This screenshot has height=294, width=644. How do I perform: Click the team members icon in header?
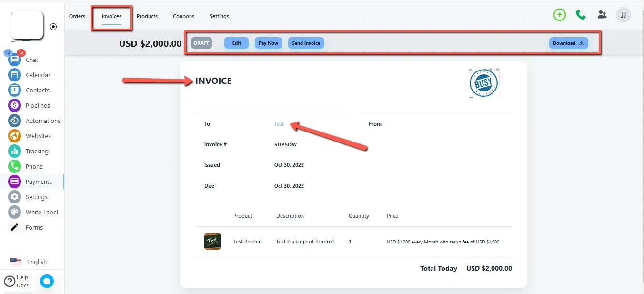pyautogui.click(x=602, y=15)
